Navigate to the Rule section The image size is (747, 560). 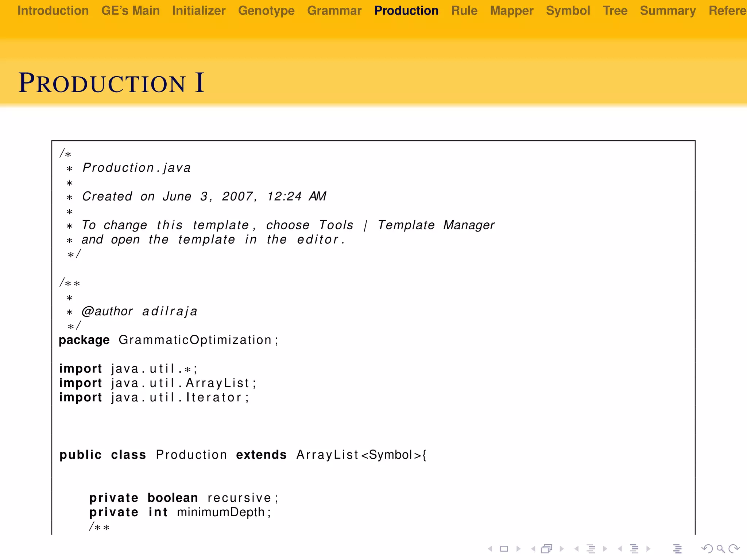click(x=464, y=11)
